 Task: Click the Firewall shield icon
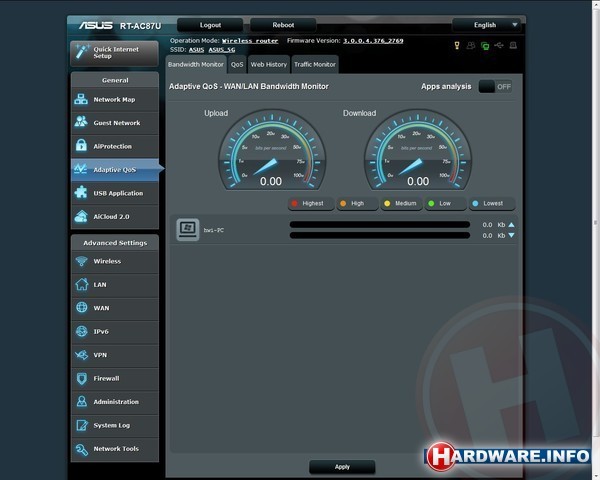coord(82,378)
